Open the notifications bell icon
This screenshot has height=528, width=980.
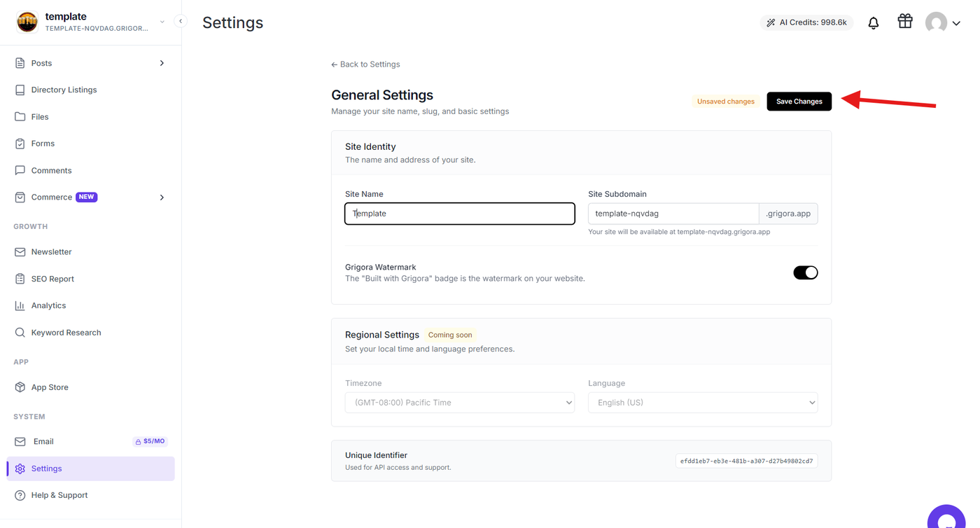873,23
